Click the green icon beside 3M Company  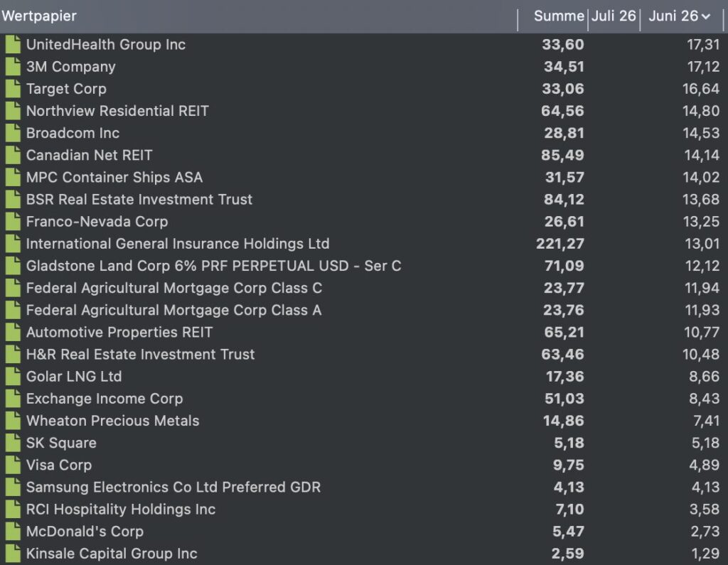[13, 67]
